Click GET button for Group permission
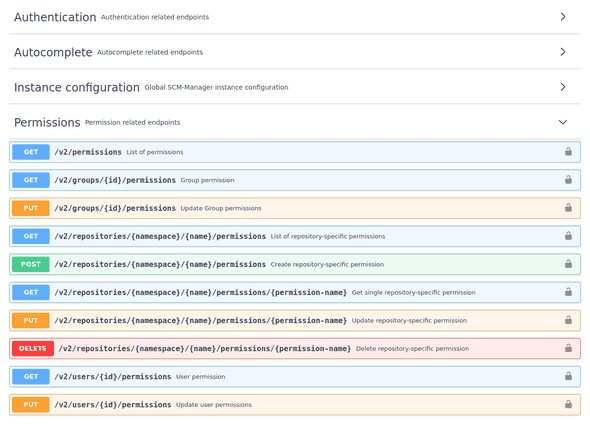The width and height of the screenshot is (590, 430). [x=31, y=180]
